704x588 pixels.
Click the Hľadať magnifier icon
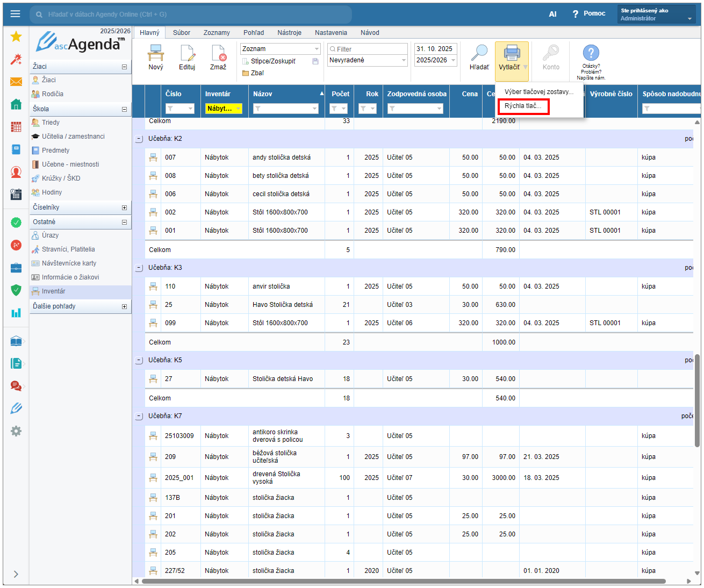coord(479,54)
